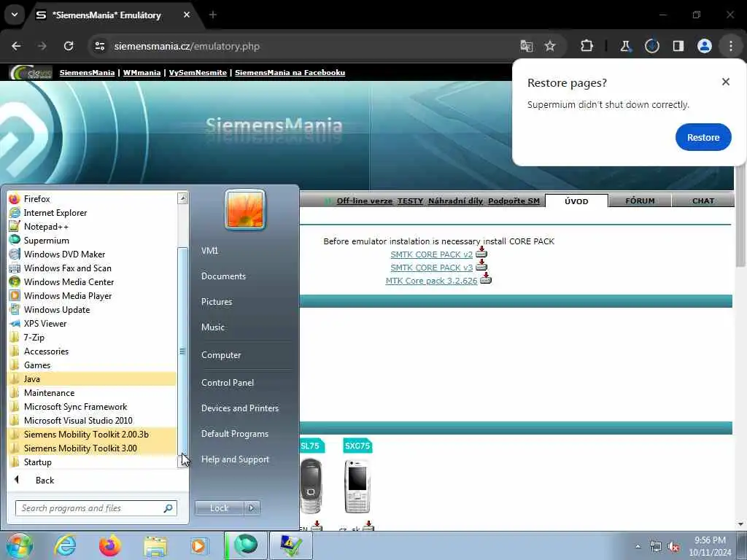The width and height of the screenshot is (747, 560).
Task: Open MTK Core pack 3.2.626 link
Action: pos(431,281)
